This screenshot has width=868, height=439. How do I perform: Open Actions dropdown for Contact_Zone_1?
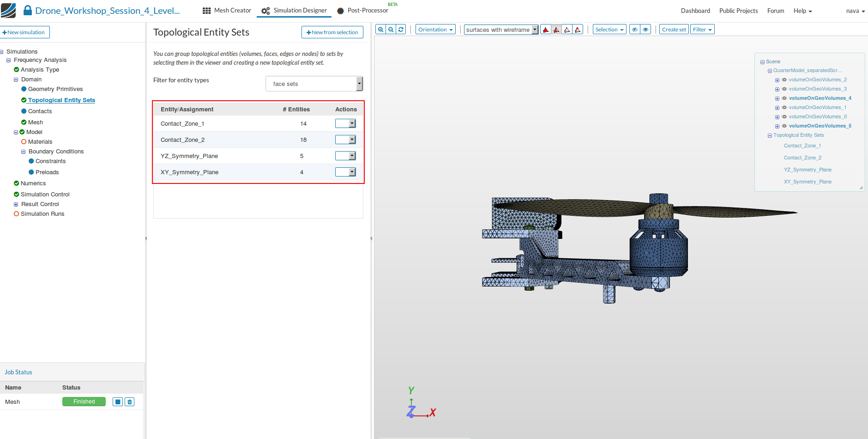coord(345,123)
